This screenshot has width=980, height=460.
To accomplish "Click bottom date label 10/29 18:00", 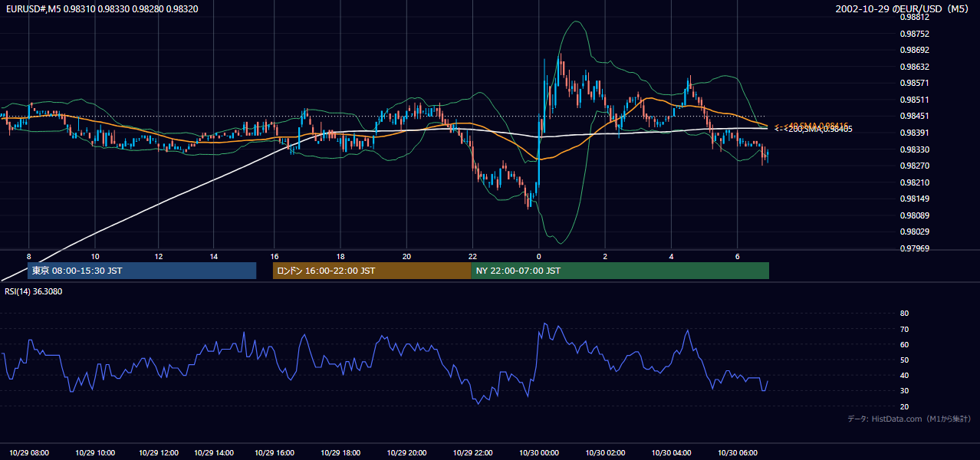I will coord(340,453).
